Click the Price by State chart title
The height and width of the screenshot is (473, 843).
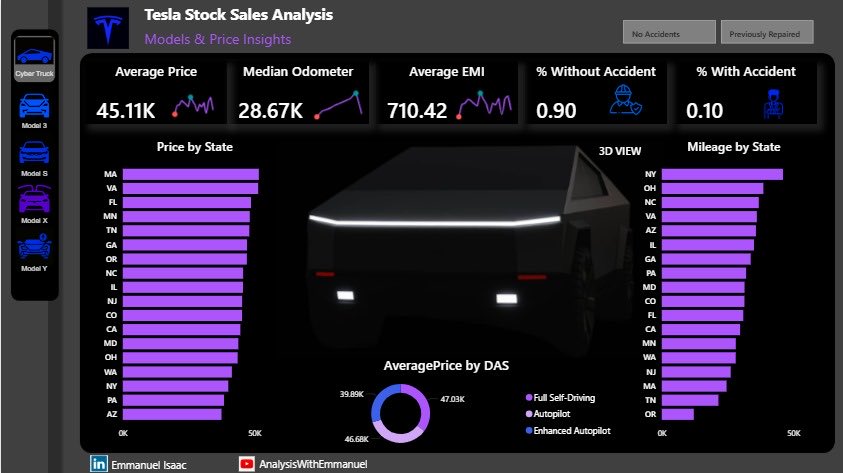tap(195, 147)
